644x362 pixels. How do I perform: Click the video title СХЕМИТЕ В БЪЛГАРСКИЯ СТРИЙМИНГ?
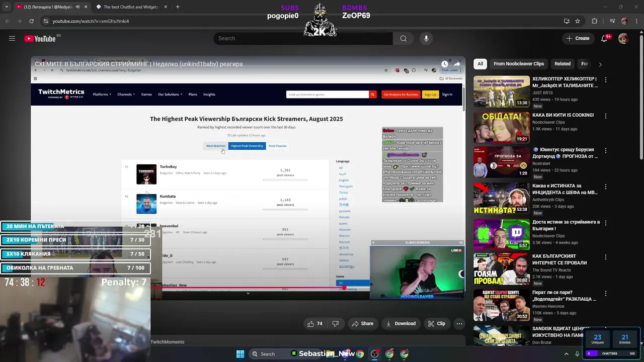coord(138,64)
